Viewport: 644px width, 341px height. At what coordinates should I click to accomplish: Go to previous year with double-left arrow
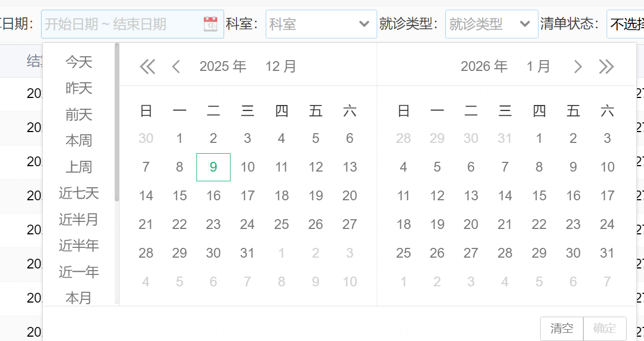tap(147, 67)
